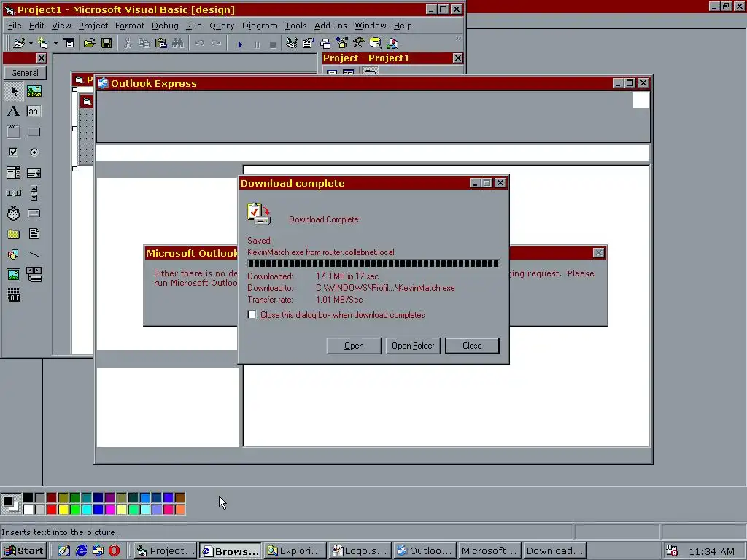Viewport: 747px width, 560px height.
Task: Open the Query menu
Action: point(222,26)
